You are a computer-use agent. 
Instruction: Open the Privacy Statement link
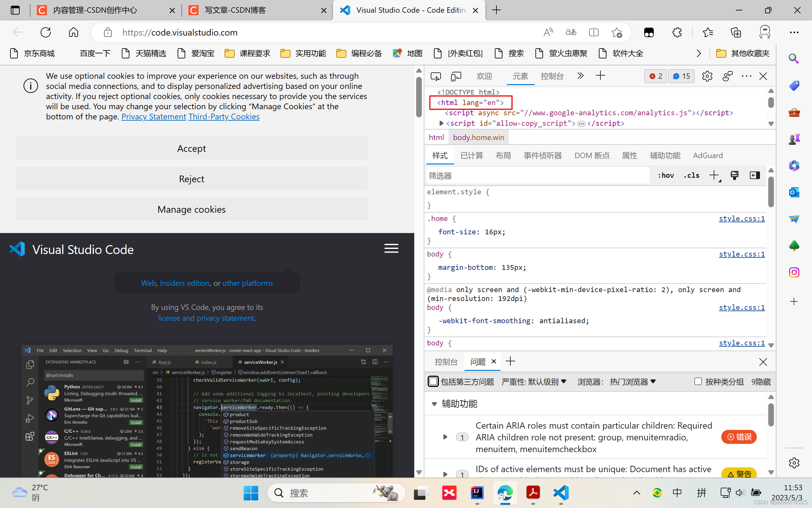point(154,117)
